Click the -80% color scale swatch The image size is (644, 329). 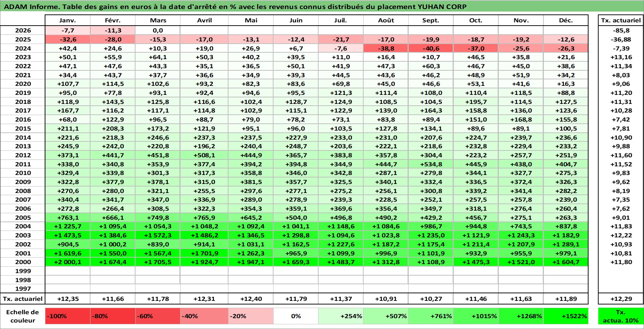coord(113,316)
